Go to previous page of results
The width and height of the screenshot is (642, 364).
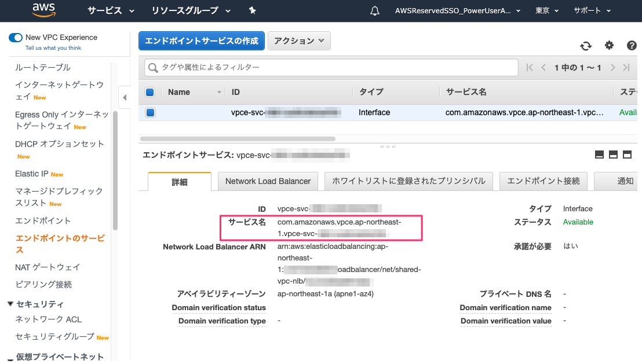click(543, 68)
